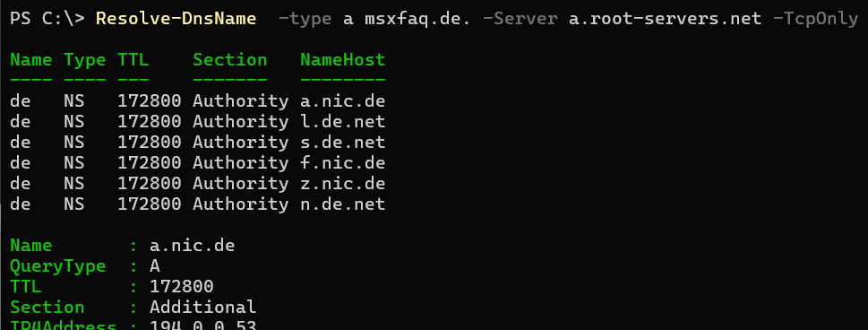The image size is (868, 330).
Task: Click the NameHost column header
Action: 343,59
